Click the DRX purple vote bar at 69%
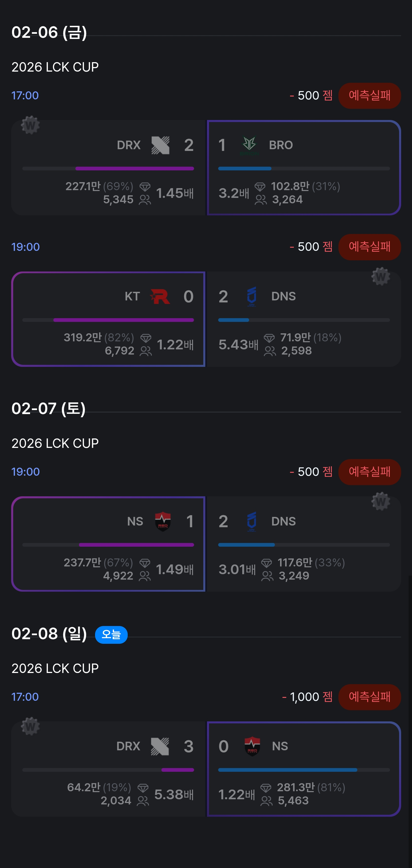 pyautogui.click(x=134, y=168)
